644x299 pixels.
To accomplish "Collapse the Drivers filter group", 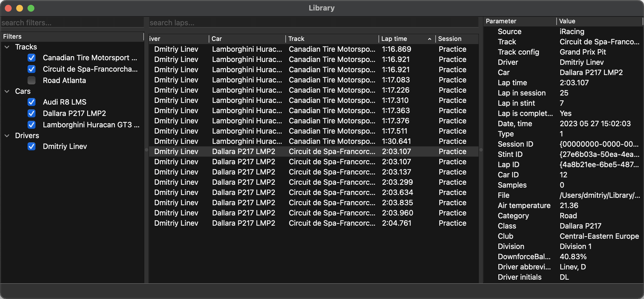I will [7, 136].
